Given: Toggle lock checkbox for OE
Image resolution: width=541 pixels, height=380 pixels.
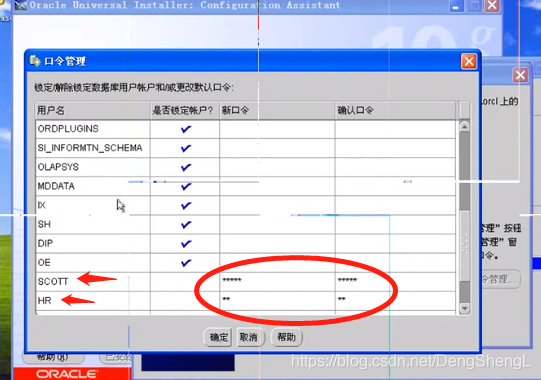Looking at the screenshot, I should click(186, 263).
